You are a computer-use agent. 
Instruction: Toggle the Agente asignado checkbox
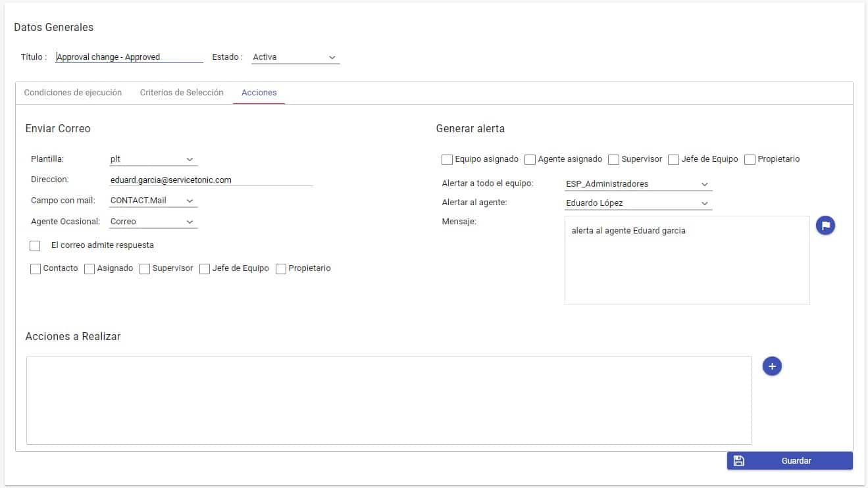click(x=530, y=159)
